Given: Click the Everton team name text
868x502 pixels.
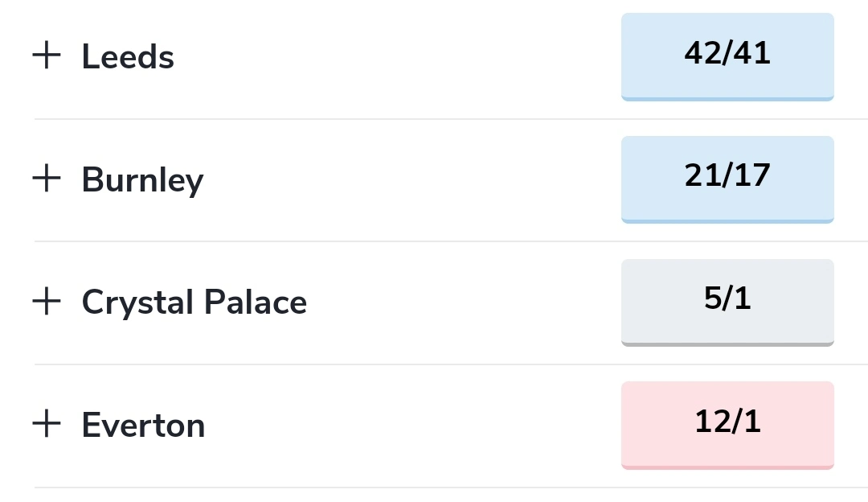Looking at the screenshot, I should click(x=143, y=425).
